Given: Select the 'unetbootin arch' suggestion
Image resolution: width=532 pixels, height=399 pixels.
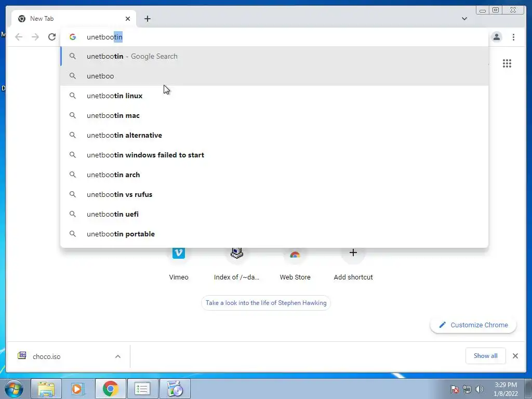Looking at the screenshot, I should point(274,175).
